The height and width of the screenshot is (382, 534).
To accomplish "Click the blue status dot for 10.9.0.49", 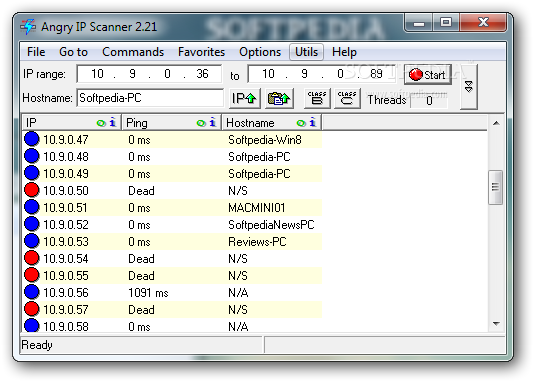I will [32, 173].
